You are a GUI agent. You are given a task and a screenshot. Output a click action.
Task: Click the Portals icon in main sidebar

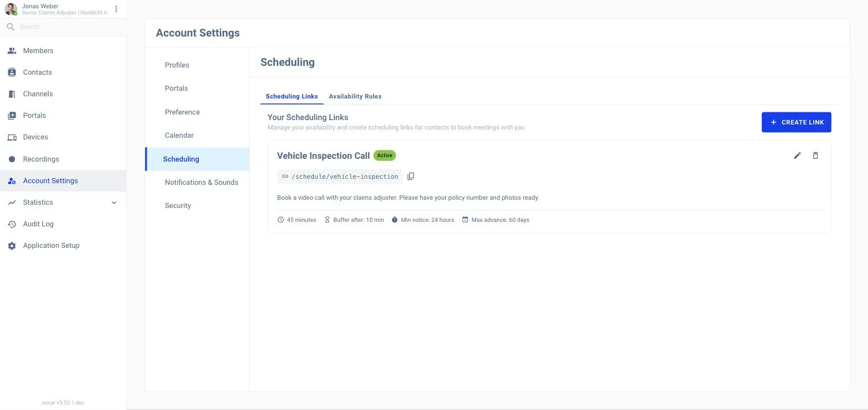[12, 116]
